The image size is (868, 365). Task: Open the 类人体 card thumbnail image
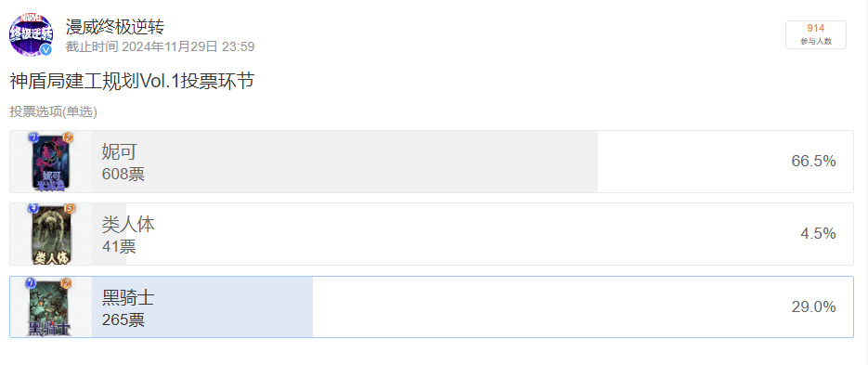point(50,234)
